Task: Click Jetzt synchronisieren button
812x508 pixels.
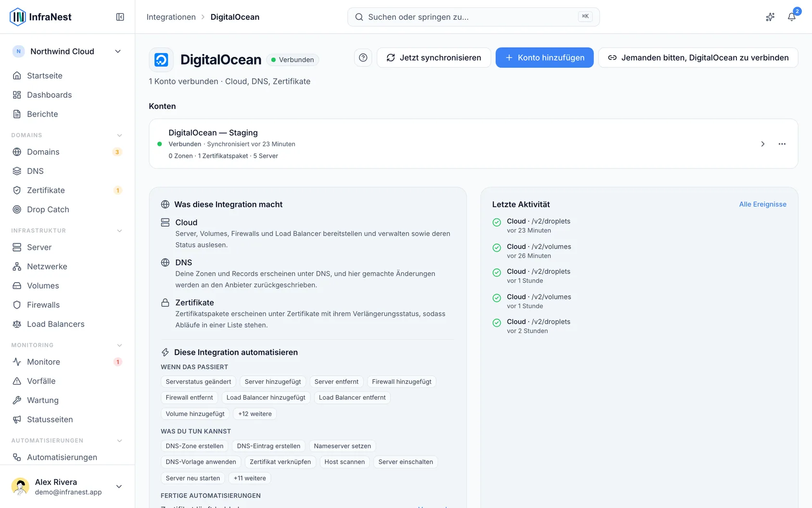Action: (434, 58)
